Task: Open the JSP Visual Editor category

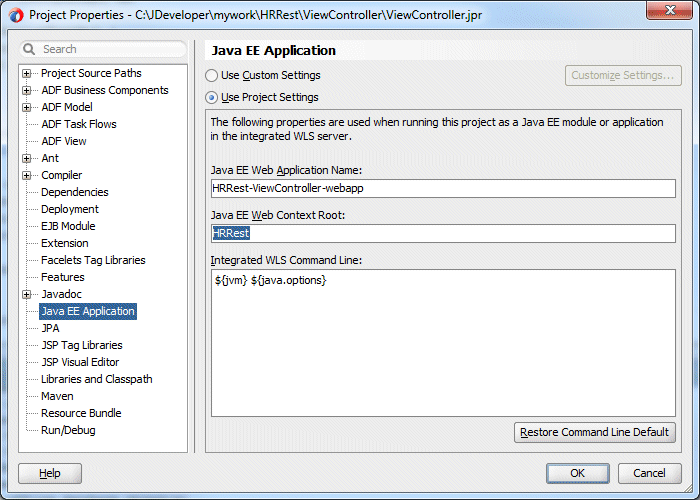Action: pos(80,362)
